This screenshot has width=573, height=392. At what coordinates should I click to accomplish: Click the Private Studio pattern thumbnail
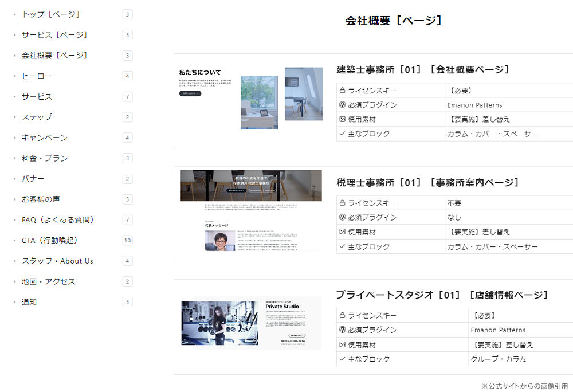[x=251, y=323]
